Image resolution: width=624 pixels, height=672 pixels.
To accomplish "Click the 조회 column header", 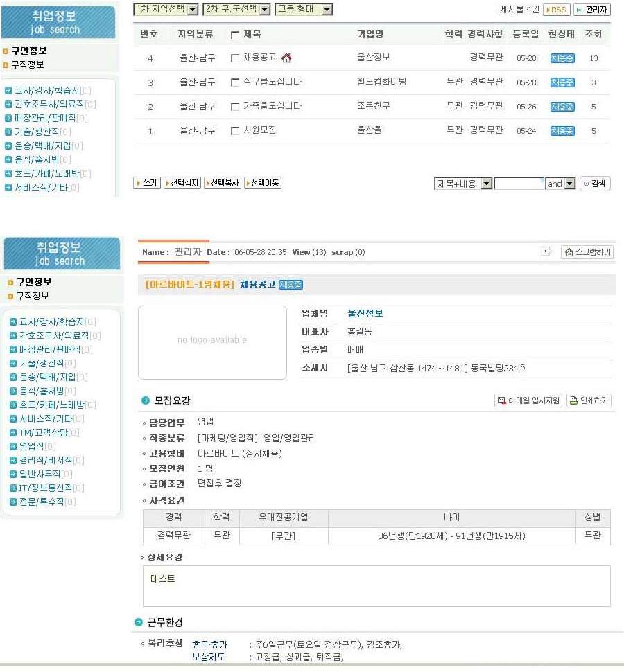I will click(x=593, y=34).
